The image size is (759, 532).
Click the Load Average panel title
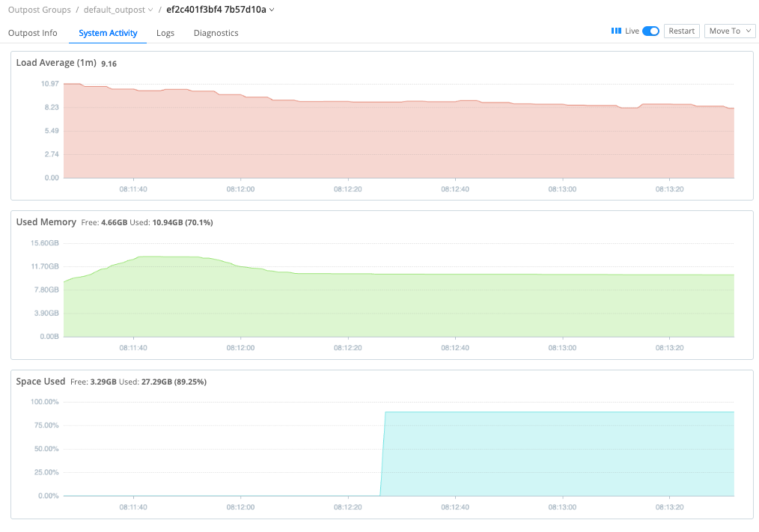[55, 62]
